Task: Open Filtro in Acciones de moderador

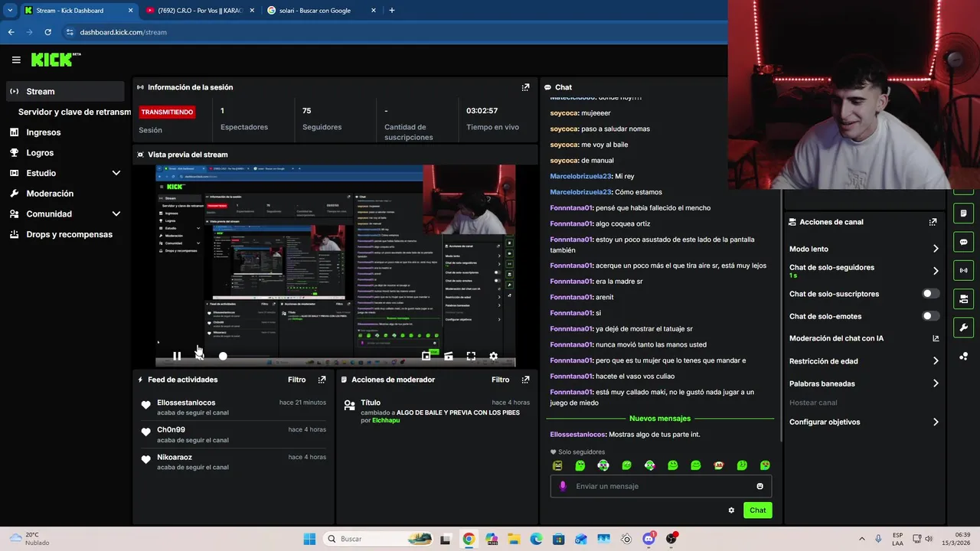Action: coord(500,380)
